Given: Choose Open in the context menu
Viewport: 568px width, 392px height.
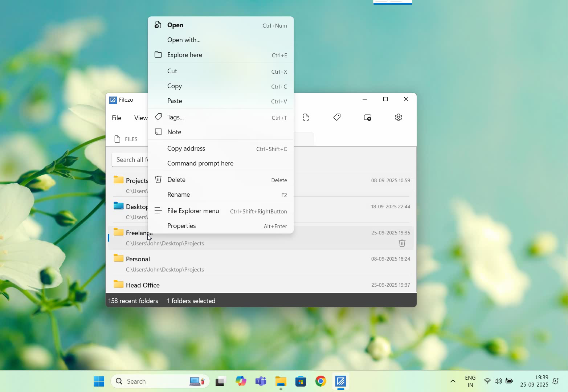Looking at the screenshot, I should tap(175, 25).
